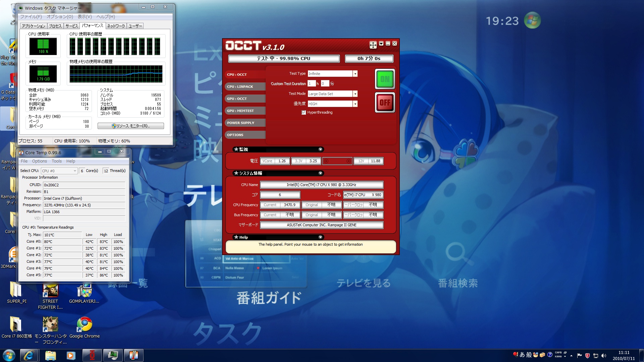Image resolution: width=644 pixels, height=362 pixels.
Task: Click the OCCT move window crosshair icon
Action: [x=373, y=45]
